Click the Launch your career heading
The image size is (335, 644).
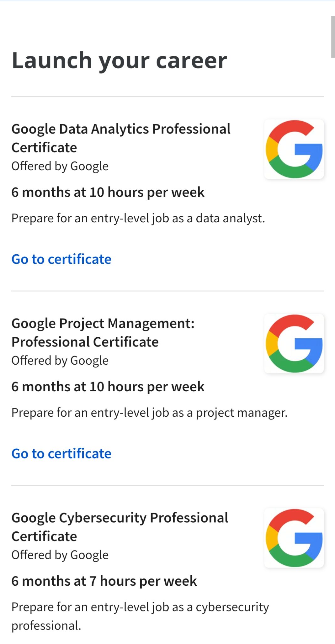click(x=119, y=60)
